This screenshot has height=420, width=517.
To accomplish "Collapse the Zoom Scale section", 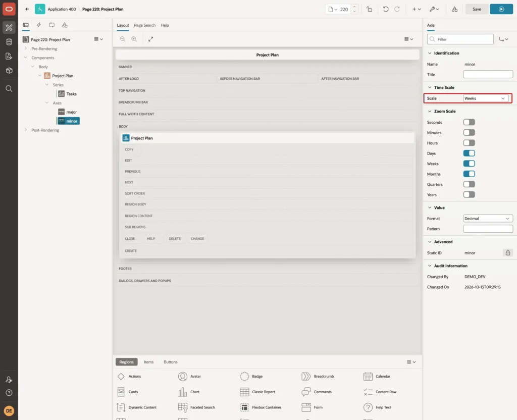I will click(x=430, y=112).
